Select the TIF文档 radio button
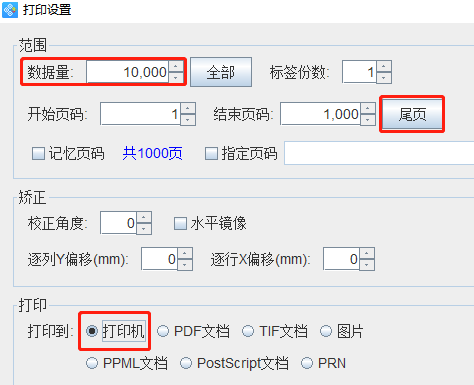The height and width of the screenshot is (385, 474). tap(248, 331)
